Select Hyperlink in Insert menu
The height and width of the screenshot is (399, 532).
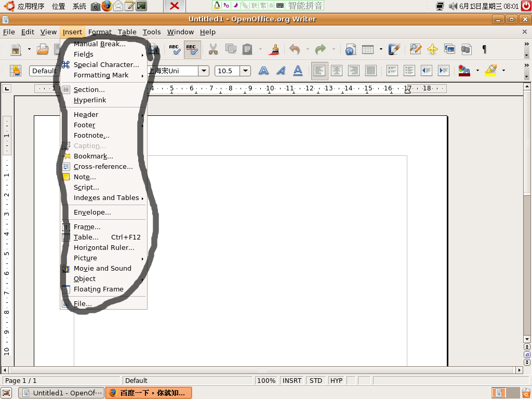coord(104,100)
